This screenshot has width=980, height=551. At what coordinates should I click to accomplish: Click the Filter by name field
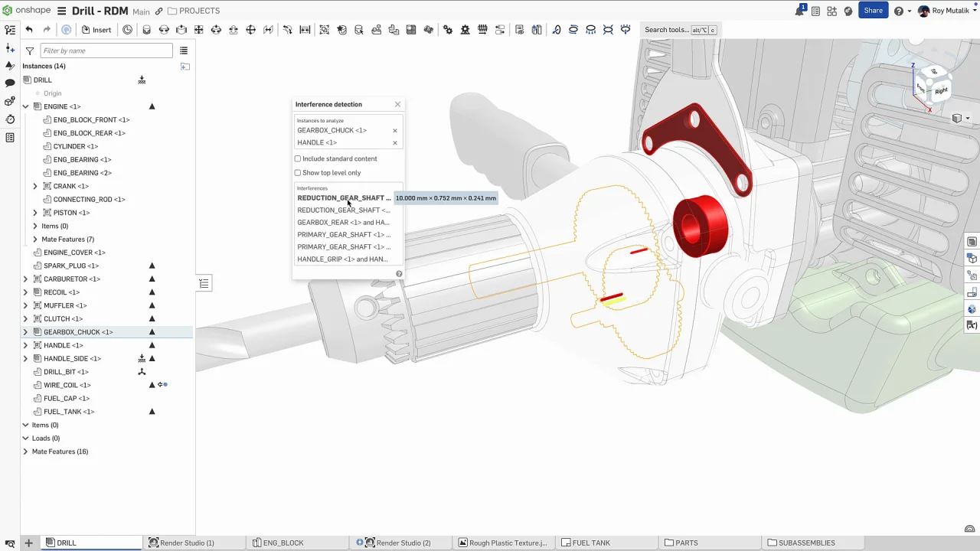106,51
